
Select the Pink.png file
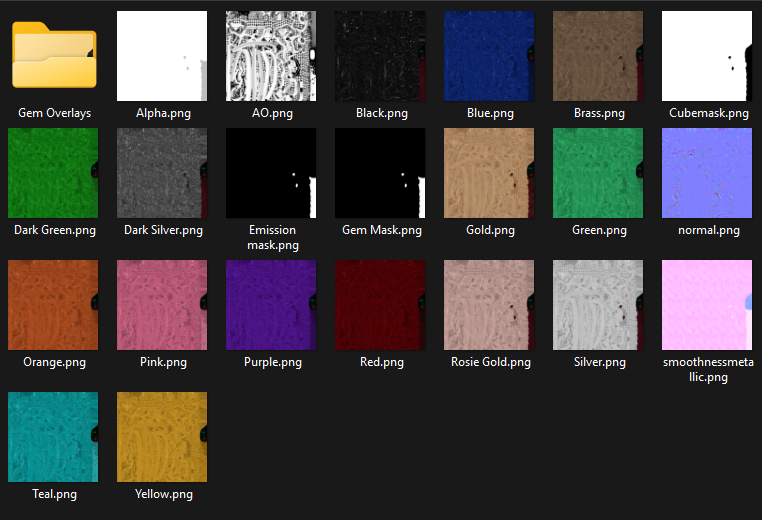pyautogui.click(x=162, y=305)
